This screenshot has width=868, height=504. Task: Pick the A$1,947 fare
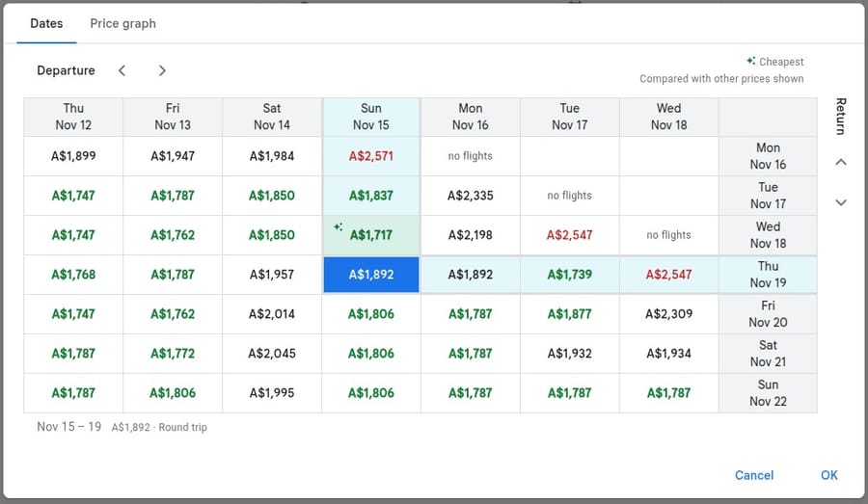pyautogui.click(x=173, y=156)
